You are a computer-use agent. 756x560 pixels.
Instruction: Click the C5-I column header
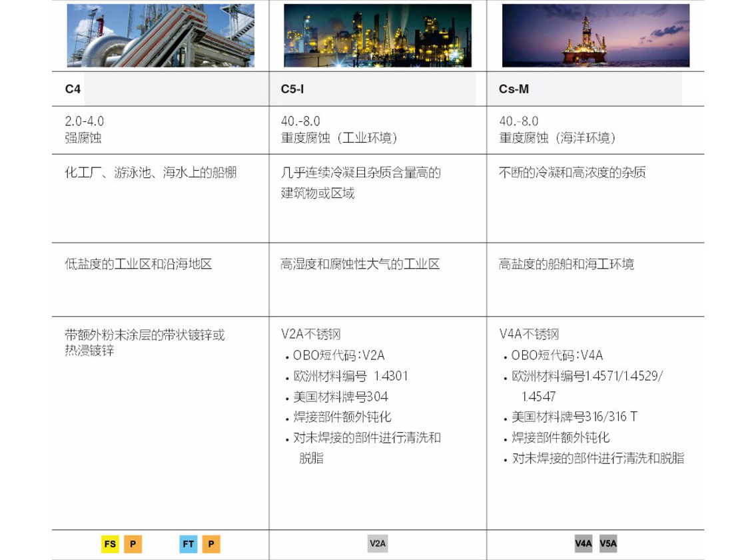tap(293, 89)
